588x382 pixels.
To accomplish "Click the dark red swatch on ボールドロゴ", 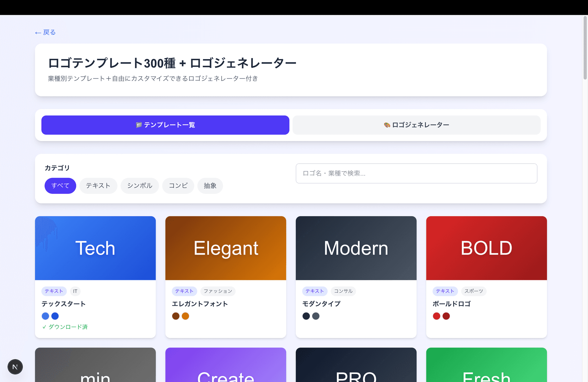I will (x=446, y=316).
